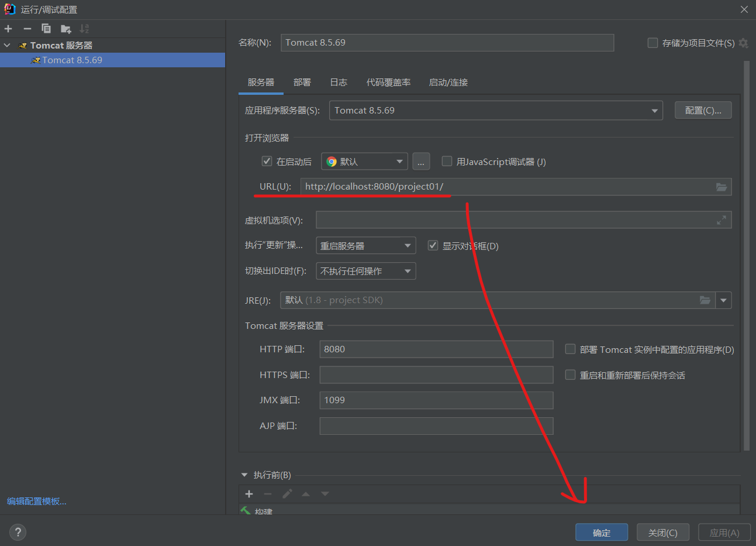Click the 关闭 button
Image resolution: width=756 pixels, height=546 pixels.
[x=663, y=533]
